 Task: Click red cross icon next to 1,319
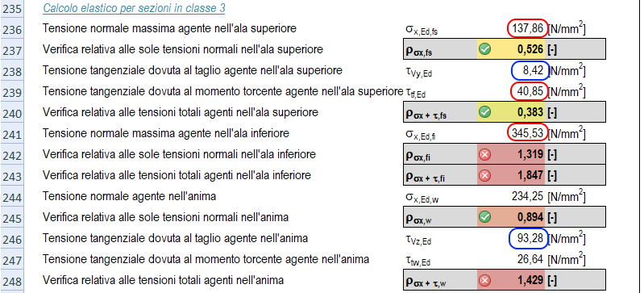[485, 154]
